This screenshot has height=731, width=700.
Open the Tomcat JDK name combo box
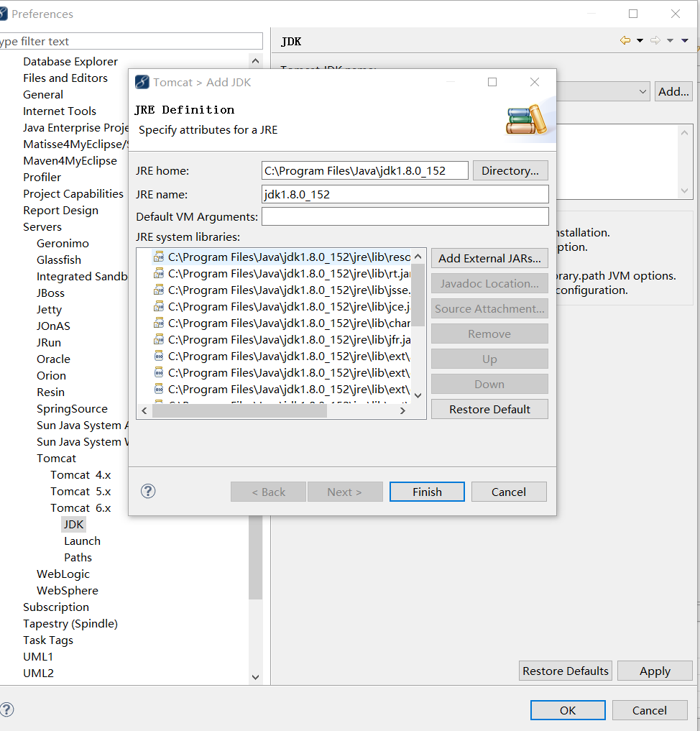tap(603, 91)
